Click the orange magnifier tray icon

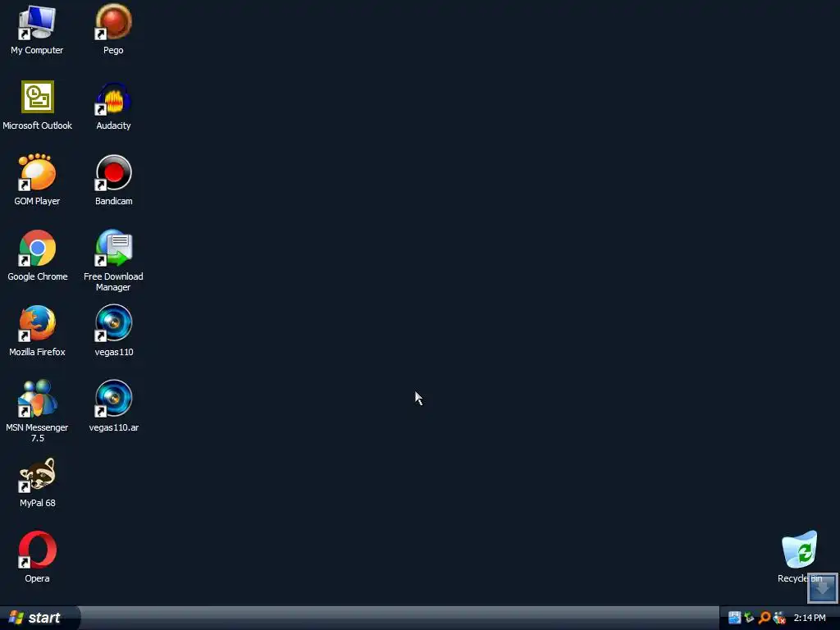pos(765,618)
